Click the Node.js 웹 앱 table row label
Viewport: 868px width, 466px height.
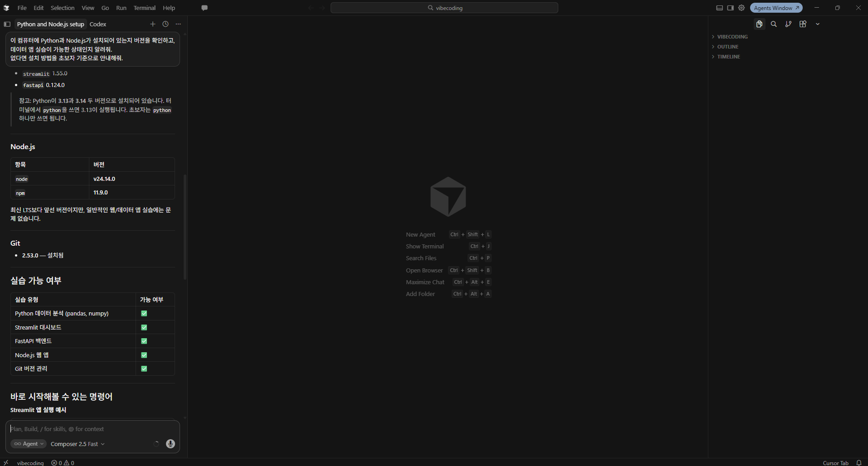[x=32, y=355]
